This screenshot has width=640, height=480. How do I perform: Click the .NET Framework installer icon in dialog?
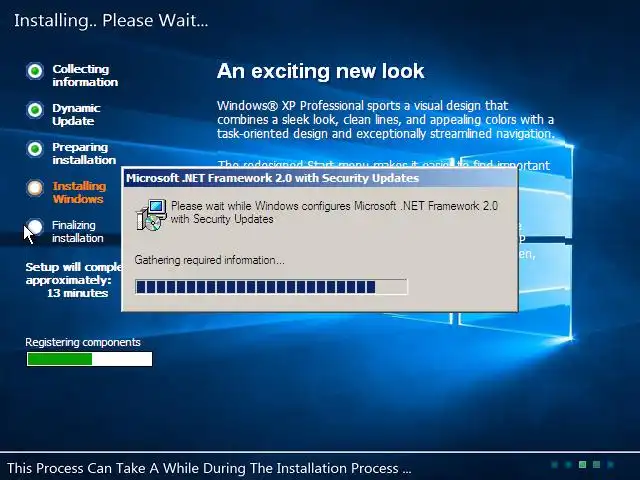(151, 215)
